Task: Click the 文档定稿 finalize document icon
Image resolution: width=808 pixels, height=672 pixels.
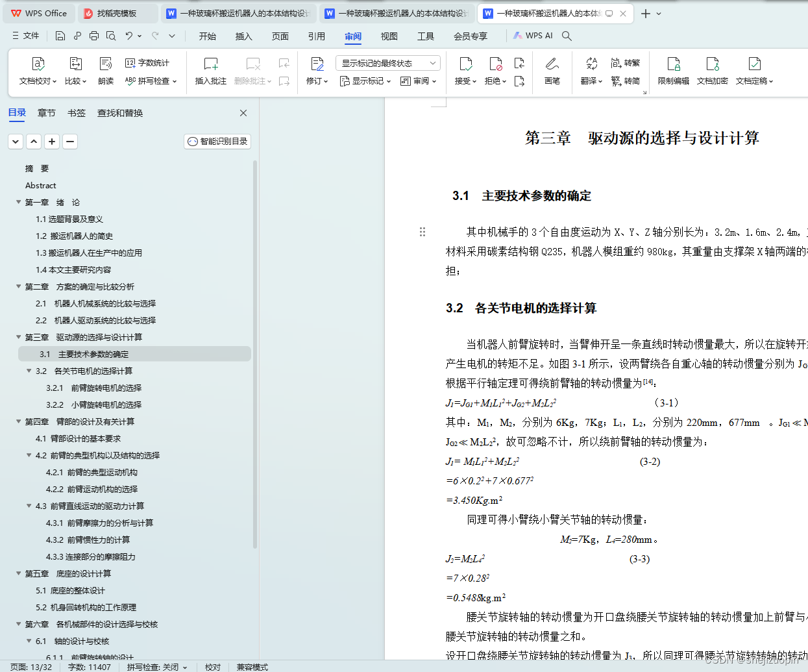Action: 754,64
